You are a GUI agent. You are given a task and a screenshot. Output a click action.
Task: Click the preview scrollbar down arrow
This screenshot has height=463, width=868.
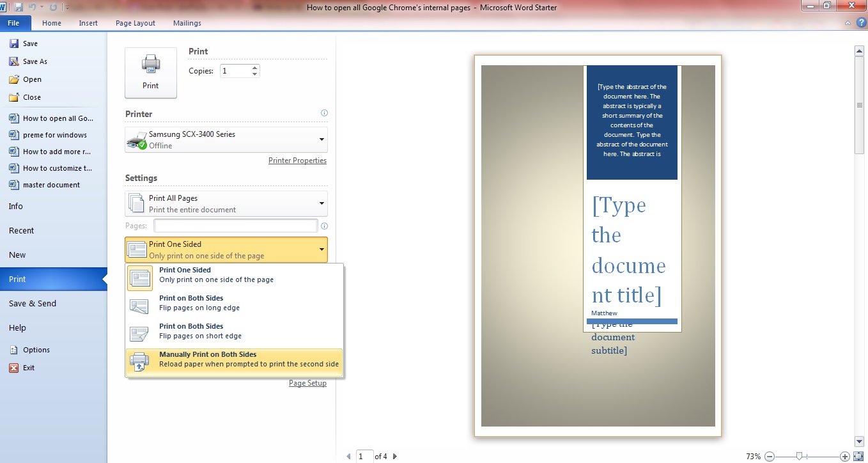[859, 441]
